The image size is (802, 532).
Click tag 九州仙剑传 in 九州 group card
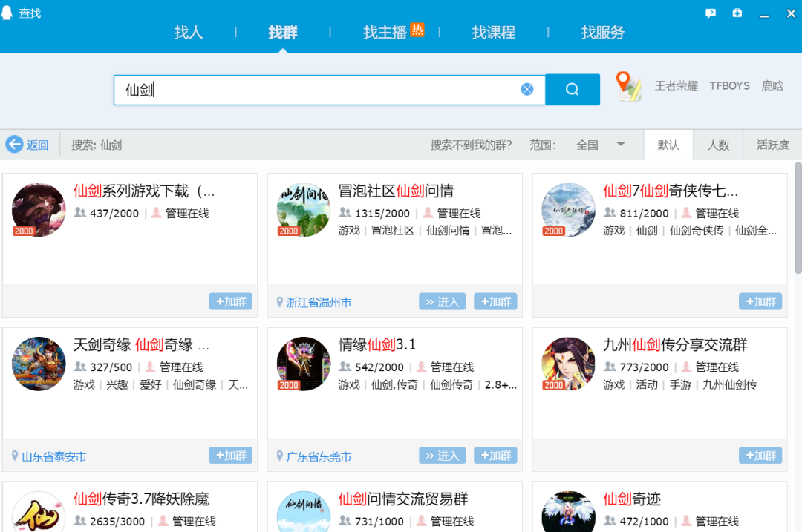coord(730,384)
